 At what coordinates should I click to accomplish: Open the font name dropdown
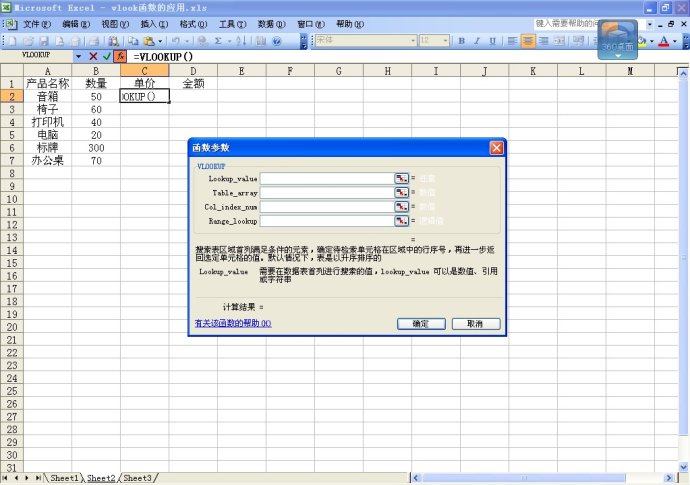pyautogui.click(x=413, y=40)
